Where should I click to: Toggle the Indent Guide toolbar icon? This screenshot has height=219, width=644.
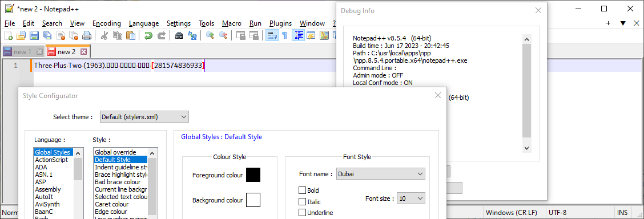[x=298, y=36]
